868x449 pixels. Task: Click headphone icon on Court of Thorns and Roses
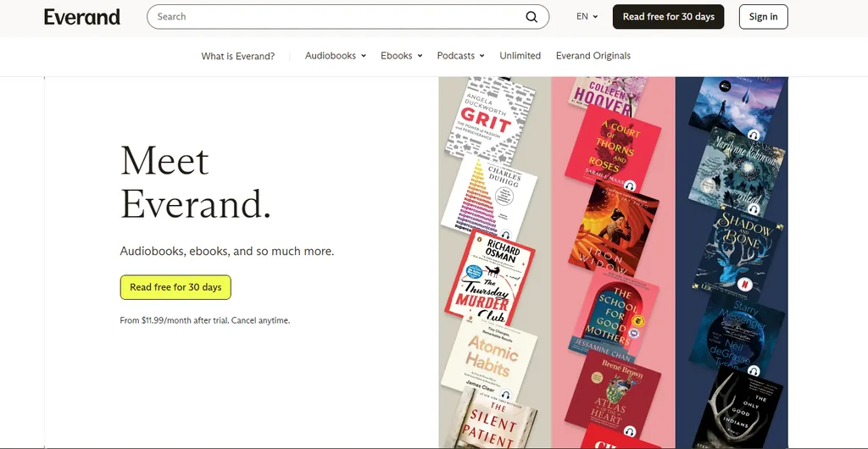click(630, 186)
